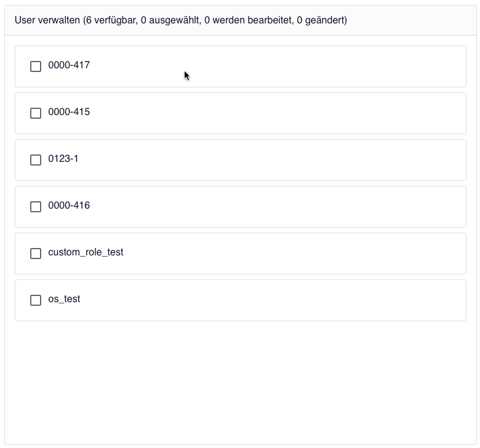The image size is (480, 448).
Task: Click blank area of the os_test row card
Action: point(308,300)
